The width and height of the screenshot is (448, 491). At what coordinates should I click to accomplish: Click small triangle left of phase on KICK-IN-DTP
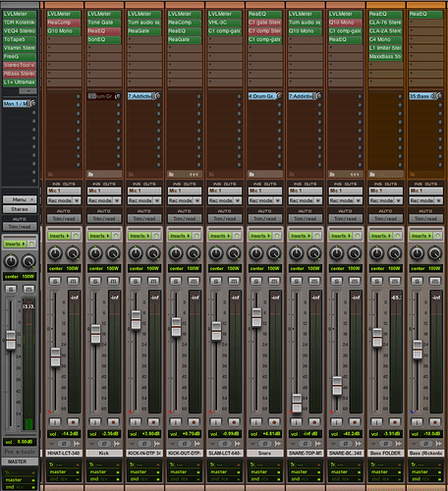tap(133, 444)
